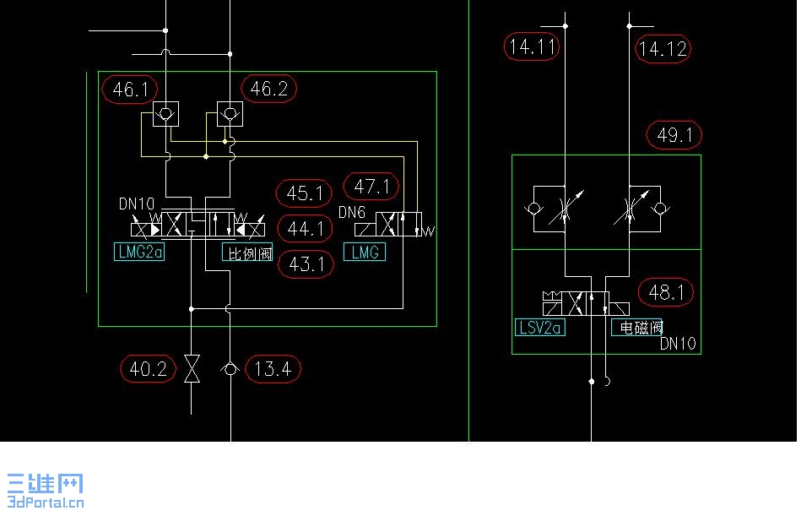Click the DN6 solenoid valve symbol above LMG

point(393,225)
